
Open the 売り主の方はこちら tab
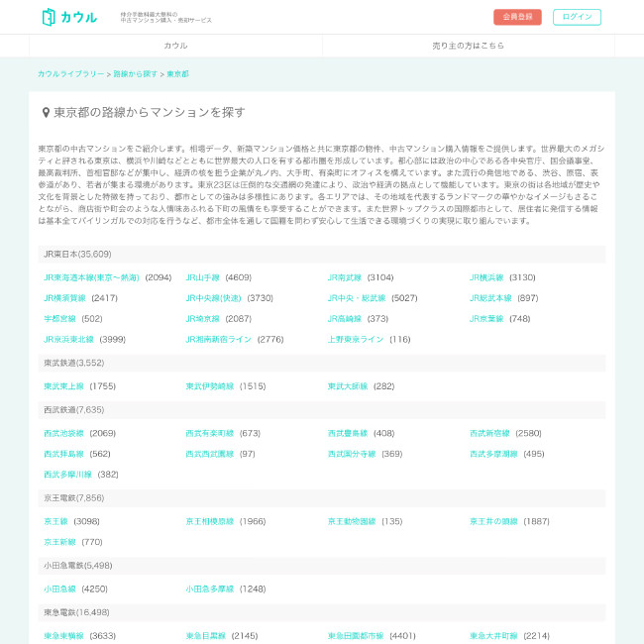click(x=468, y=46)
